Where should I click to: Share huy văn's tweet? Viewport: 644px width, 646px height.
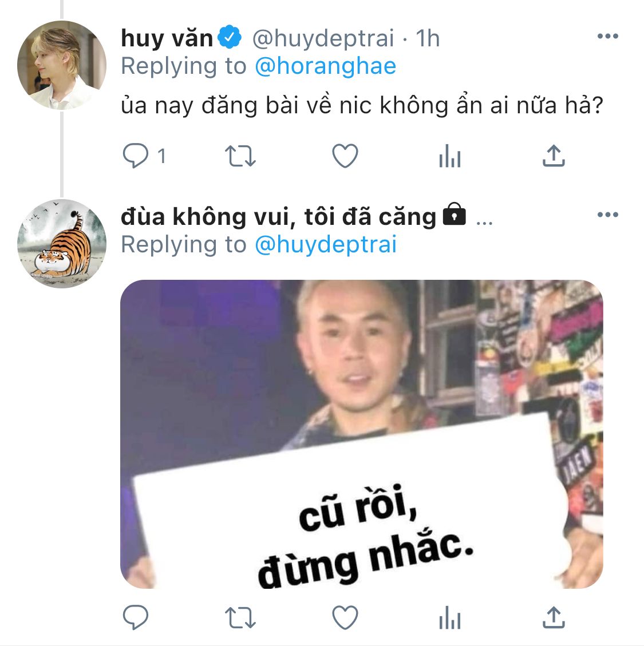coord(554,155)
